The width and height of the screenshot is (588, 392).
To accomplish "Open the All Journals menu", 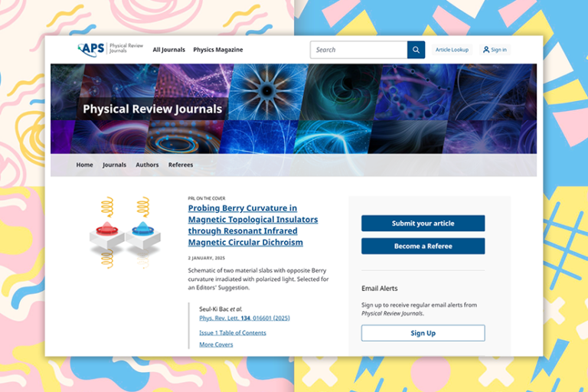I will [x=168, y=50].
